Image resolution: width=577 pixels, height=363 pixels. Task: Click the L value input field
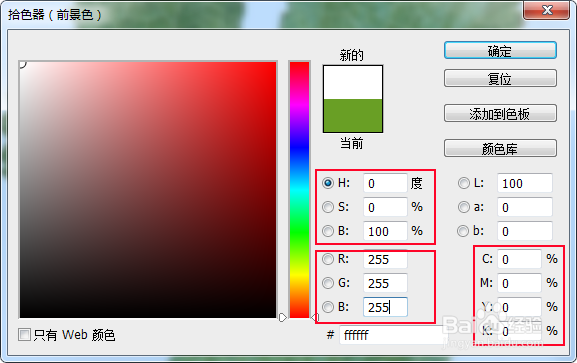[x=525, y=183]
